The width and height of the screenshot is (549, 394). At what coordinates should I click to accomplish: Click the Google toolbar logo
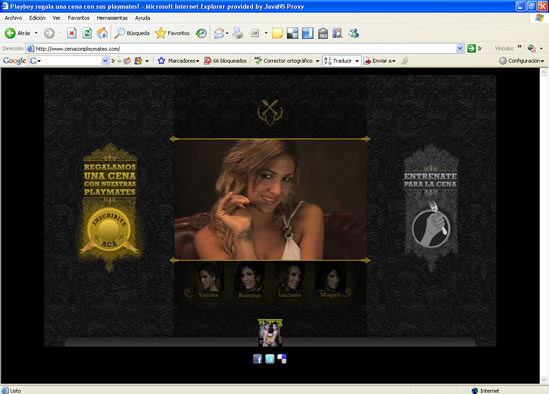point(14,61)
